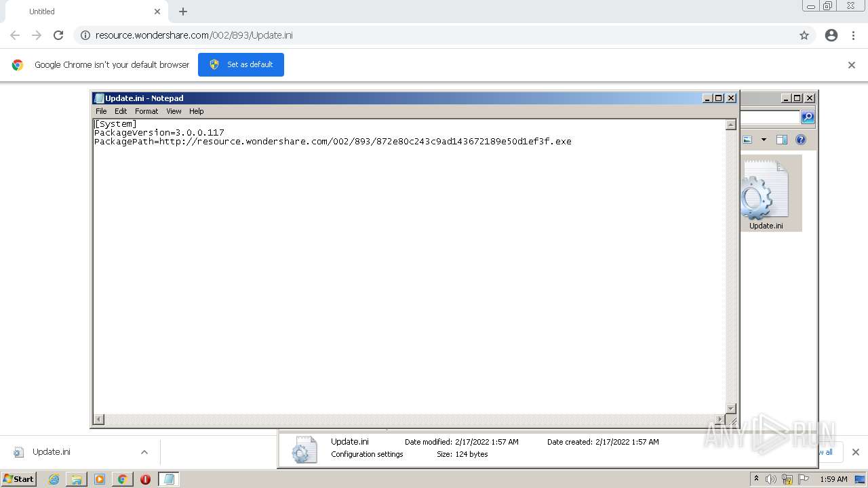
Task: Switch to Chrome from taskbar
Action: 122,479
